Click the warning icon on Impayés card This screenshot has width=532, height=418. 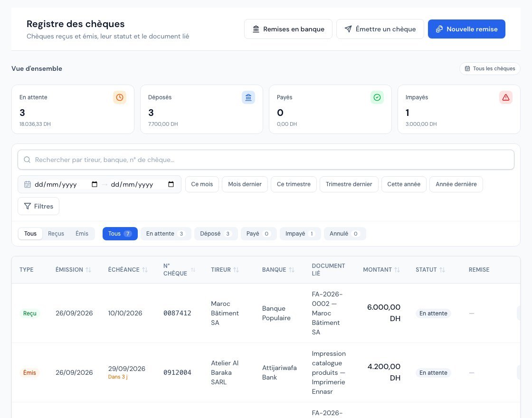coord(505,97)
